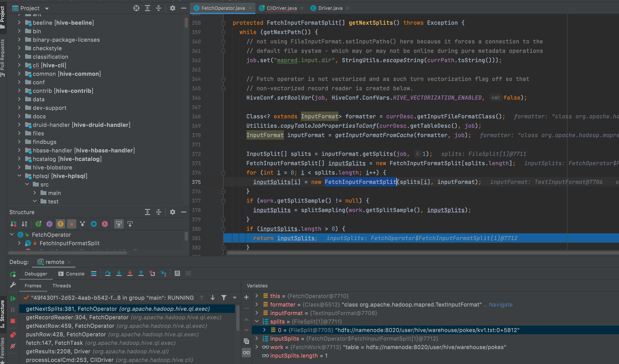Expand the inputSplits variable node

tap(257, 338)
